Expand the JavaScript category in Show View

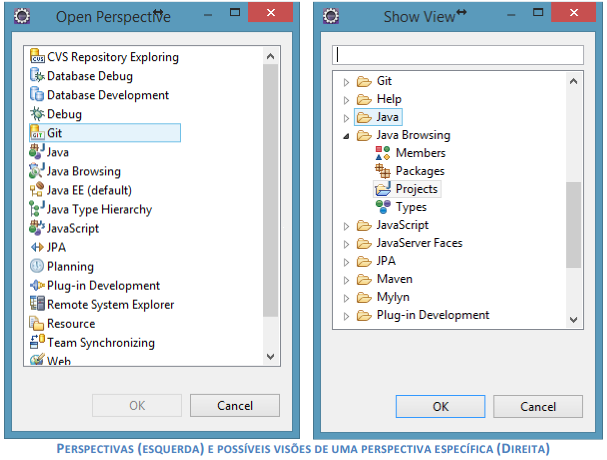point(346,226)
